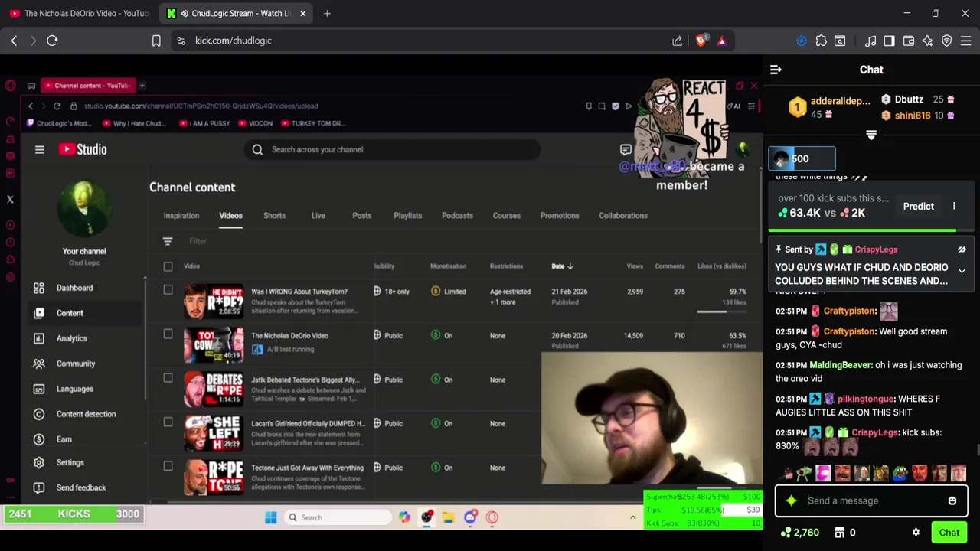Image resolution: width=980 pixels, height=551 pixels.
Task: Click the speaker icon on the Kick tab
Action: click(184, 13)
